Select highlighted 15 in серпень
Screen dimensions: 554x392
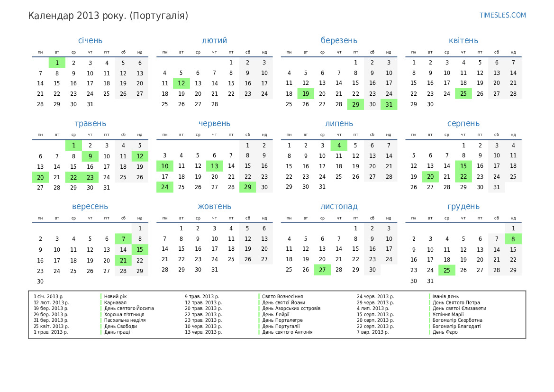(x=463, y=166)
